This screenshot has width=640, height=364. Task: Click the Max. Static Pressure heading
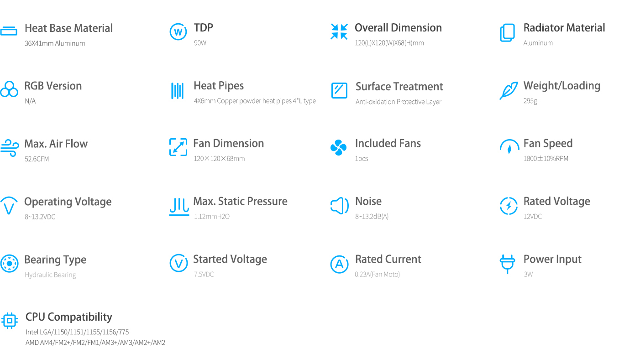tap(241, 201)
